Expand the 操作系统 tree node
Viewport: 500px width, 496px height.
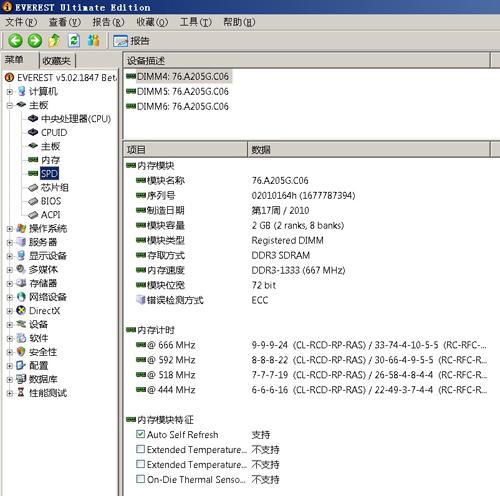10,229
